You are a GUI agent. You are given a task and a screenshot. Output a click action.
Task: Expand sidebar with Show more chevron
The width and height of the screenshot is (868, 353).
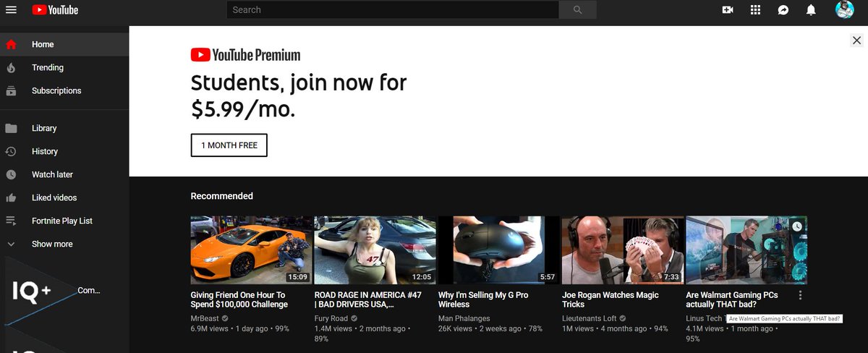[11, 244]
